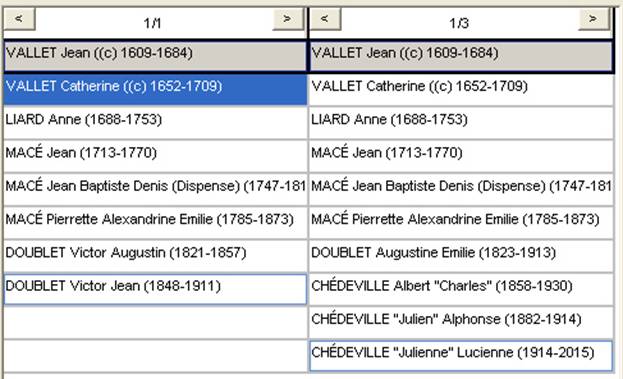Image resolution: width=623 pixels, height=379 pixels.
Task: Click next arrow in left 1/1 panel
Action: tap(288, 19)
